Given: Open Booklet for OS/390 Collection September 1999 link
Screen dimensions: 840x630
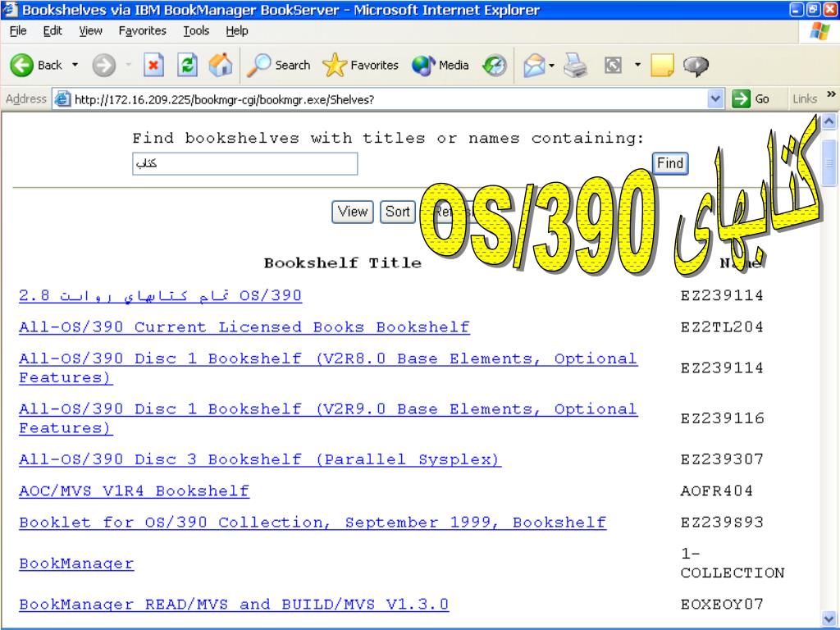Looking at the screenshot, I should pyautogui.click(x=313, y=523).
